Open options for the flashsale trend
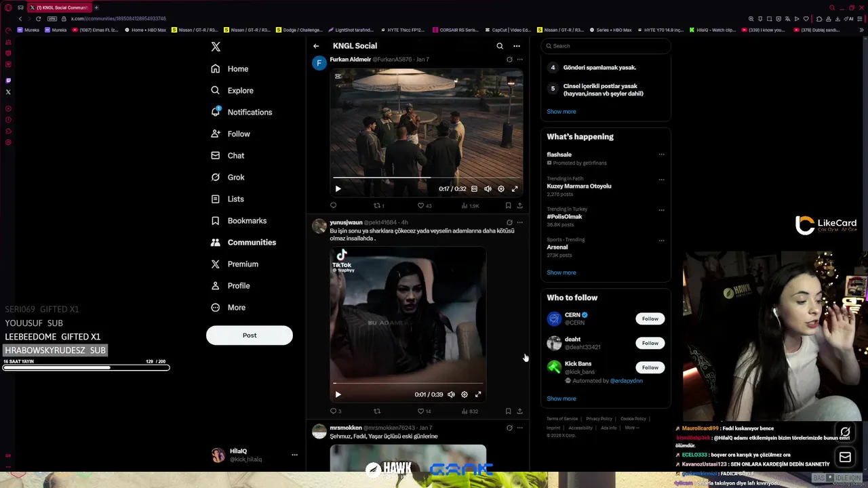This screenshot has width=868, height=488. point(661,155)
